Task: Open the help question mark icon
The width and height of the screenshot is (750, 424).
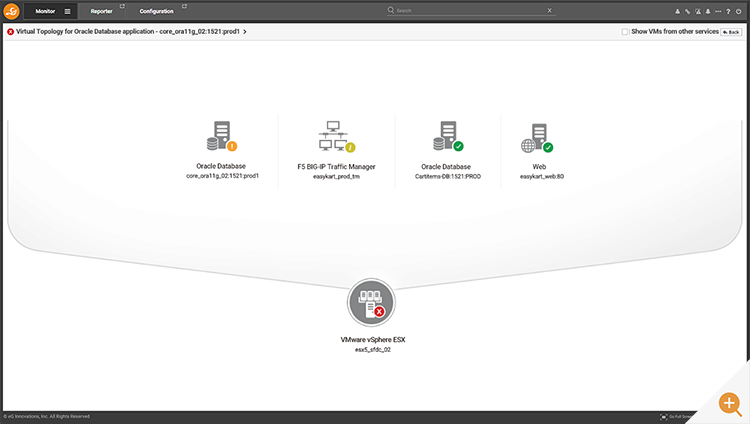Action: pos(728,11)
